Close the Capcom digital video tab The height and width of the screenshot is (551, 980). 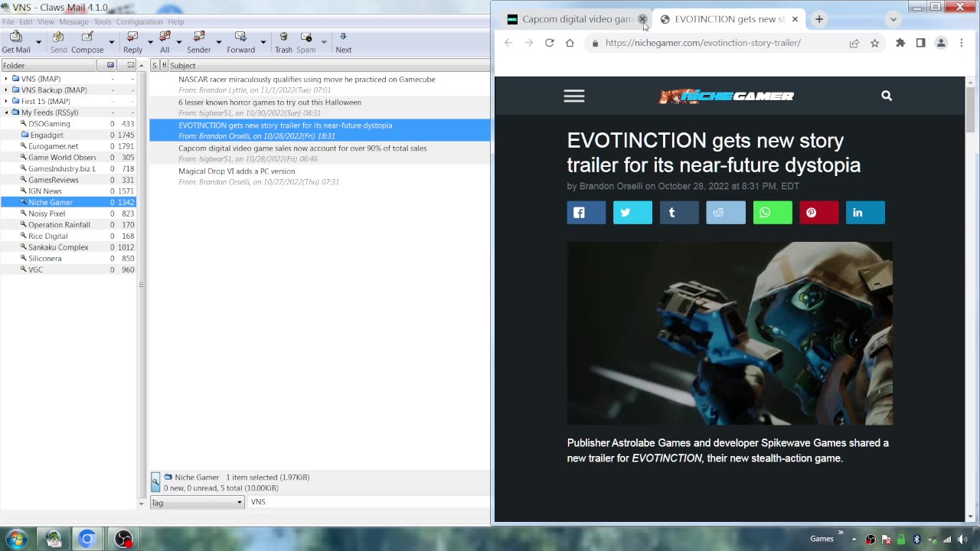pos(642,19)
